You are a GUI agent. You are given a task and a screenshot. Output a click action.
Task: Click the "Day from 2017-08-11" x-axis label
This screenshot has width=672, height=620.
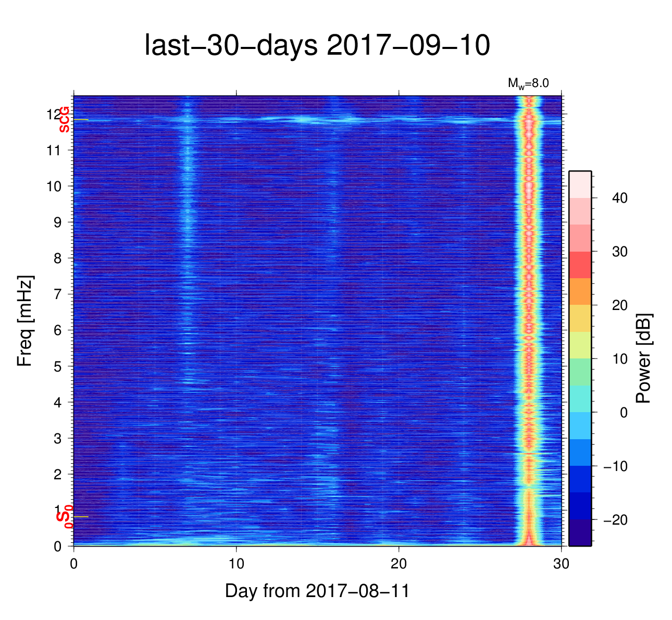point(317,591)
